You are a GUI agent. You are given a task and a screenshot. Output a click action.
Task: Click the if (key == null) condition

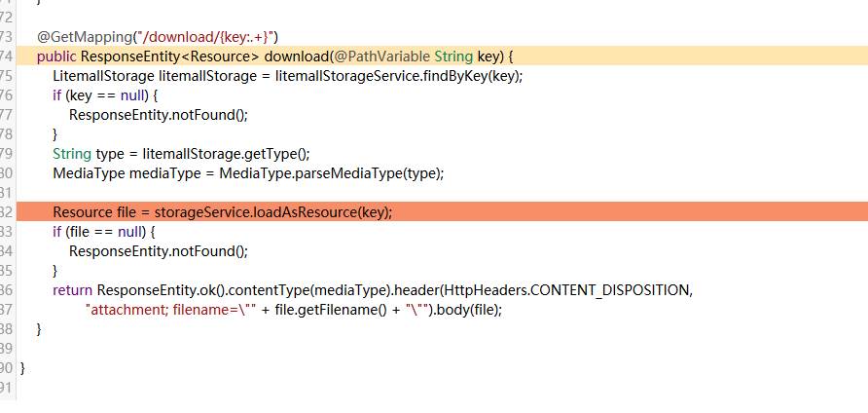105,95
